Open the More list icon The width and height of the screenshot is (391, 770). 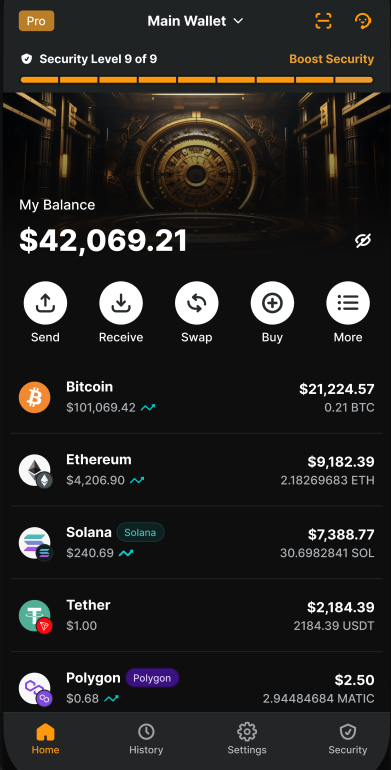coord(348,303)
